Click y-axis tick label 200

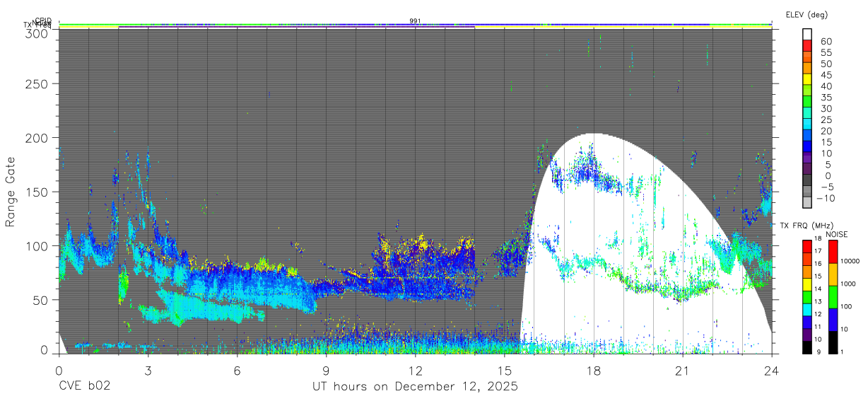[38, 138]
